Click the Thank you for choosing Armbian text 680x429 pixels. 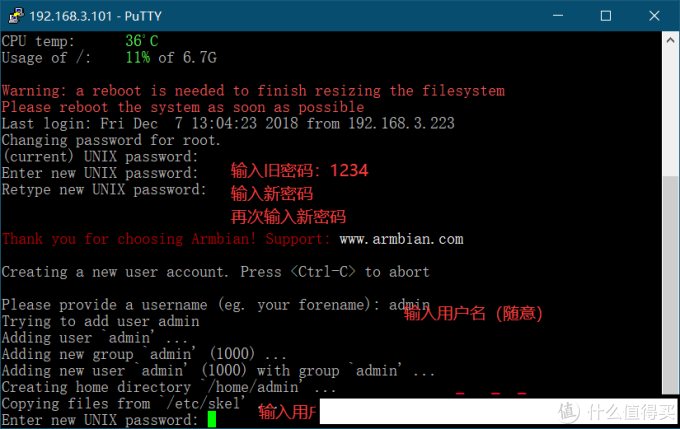(164, 239)
